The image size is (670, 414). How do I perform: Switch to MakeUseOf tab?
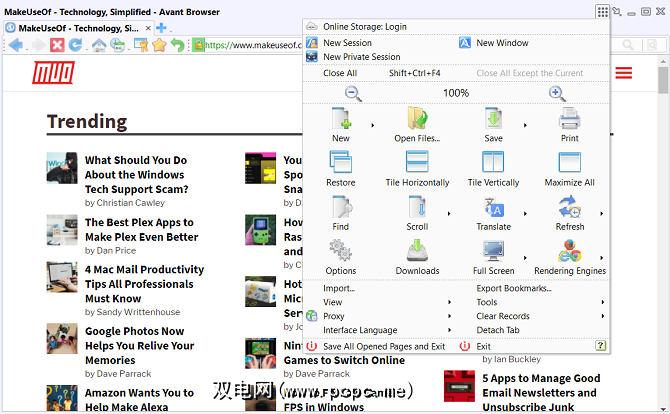click(x=78, y=28)
